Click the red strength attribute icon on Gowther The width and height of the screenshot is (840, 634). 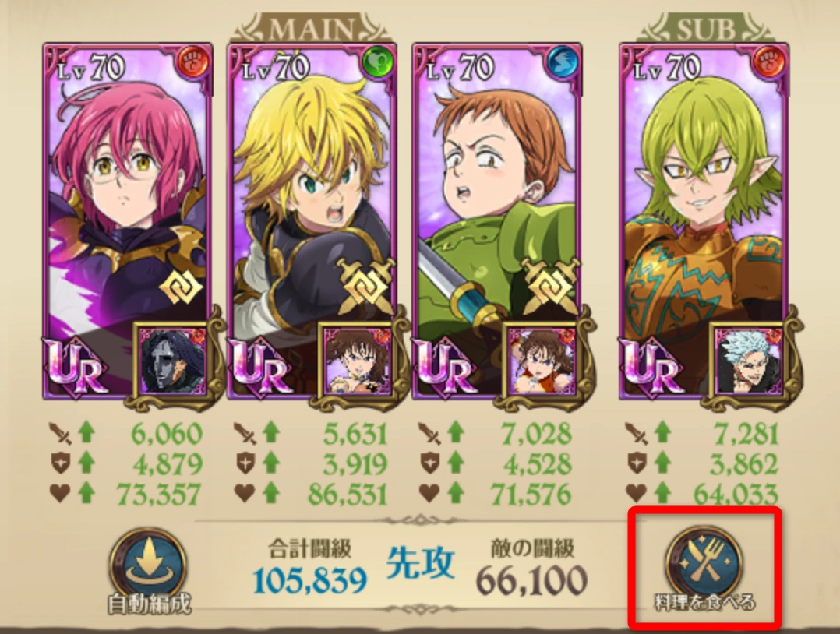tap(194, 62)
